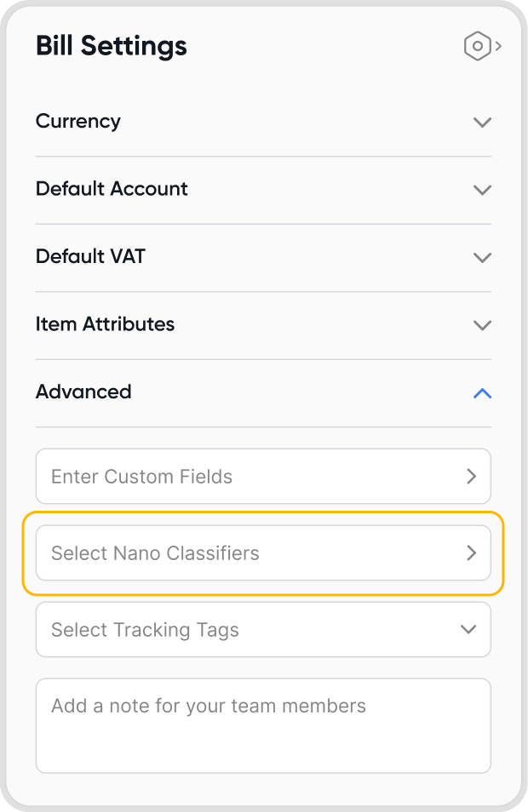Open the Currency settings row label
Viewport: 528px width, 812px height.
(78, 121)
